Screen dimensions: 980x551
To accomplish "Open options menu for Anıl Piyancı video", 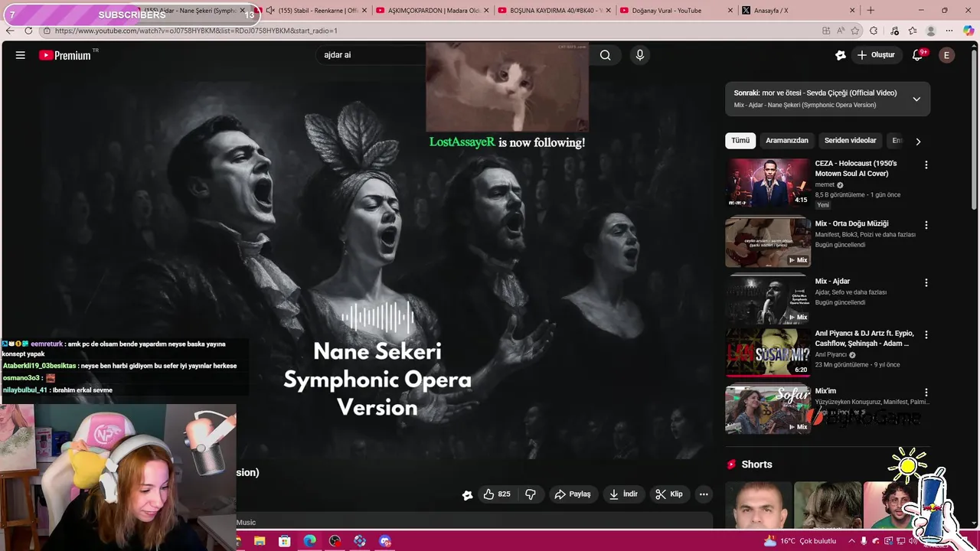I will point(926,334).
